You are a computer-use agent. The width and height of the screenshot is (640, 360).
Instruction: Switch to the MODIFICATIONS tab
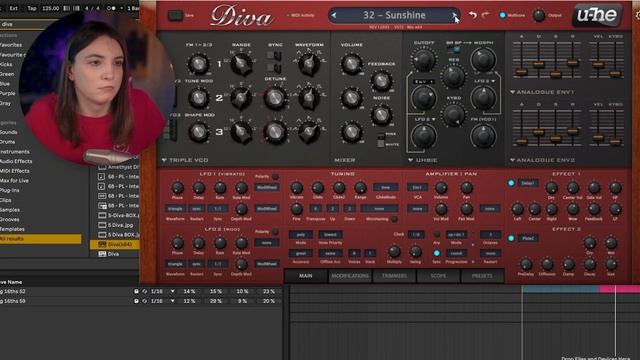click(350, 276)
